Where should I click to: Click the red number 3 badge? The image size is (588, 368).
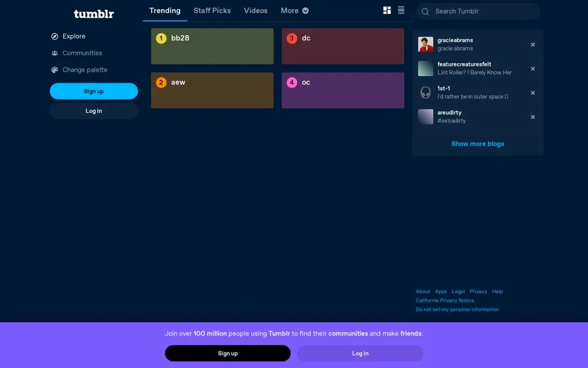pyautogui.click(x=292, y=38)
